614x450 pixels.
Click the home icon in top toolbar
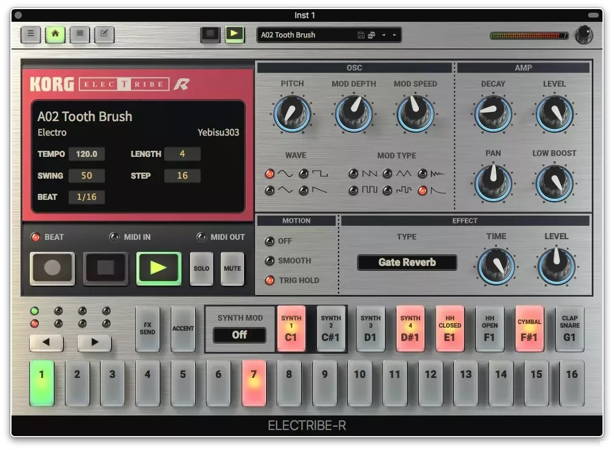pyautogui.click(x=55, y=34)
